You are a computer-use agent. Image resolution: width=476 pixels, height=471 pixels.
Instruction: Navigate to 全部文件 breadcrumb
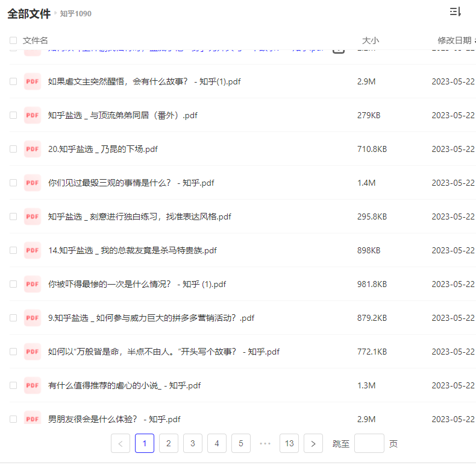click(29, 13)
